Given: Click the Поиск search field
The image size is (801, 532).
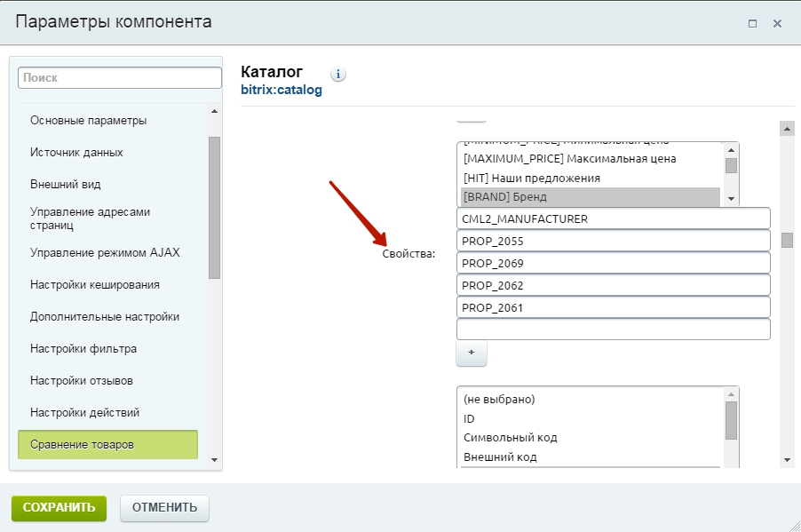Looking at the screenshot, I should 119,78.
